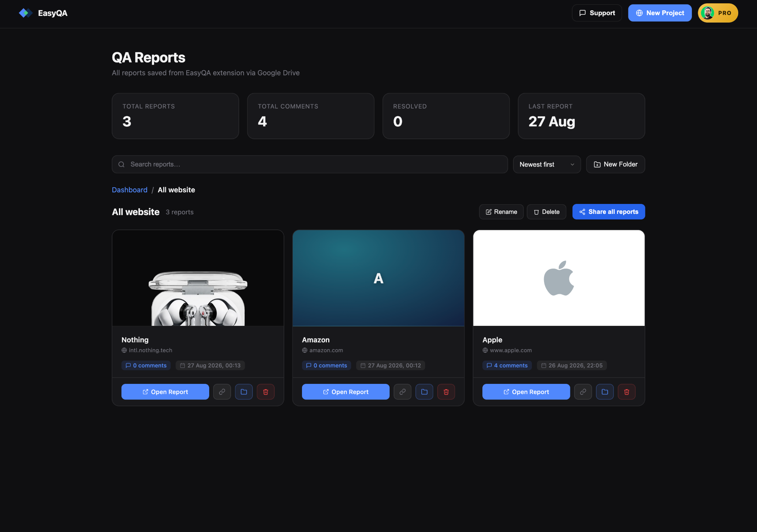Open Report for Apple

(526, 392)
